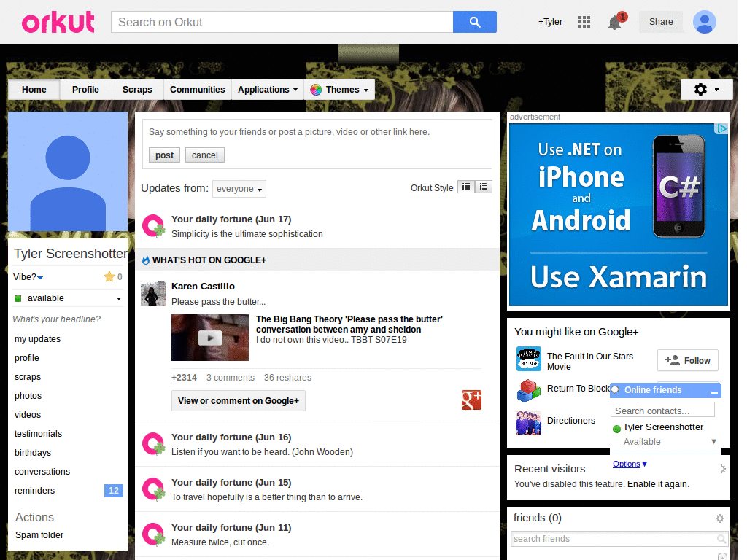The width and height of the screenshot is (747, 560).
Task: Open the Jun 15 daily fortune icon
Action: coord(154,489)
